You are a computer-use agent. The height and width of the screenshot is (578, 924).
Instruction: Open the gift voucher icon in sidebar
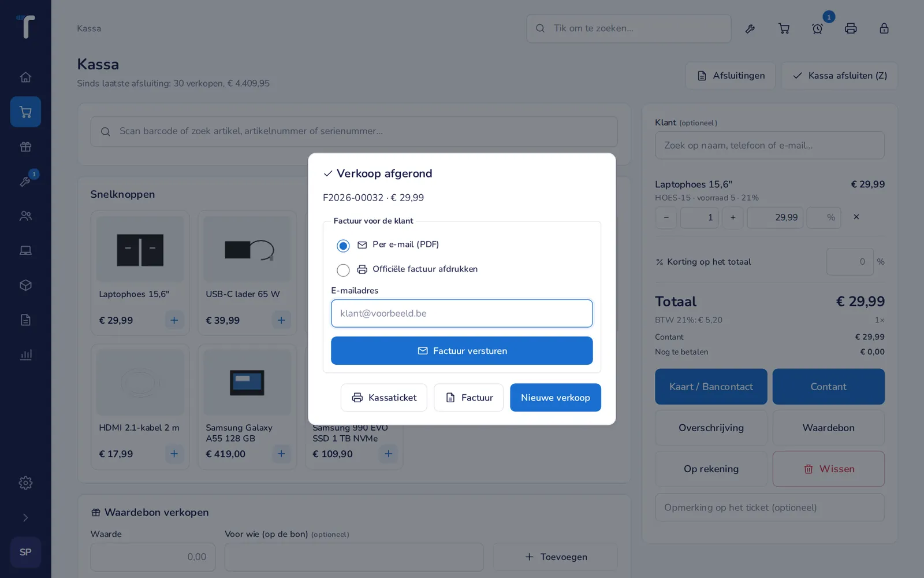(25, 146)
